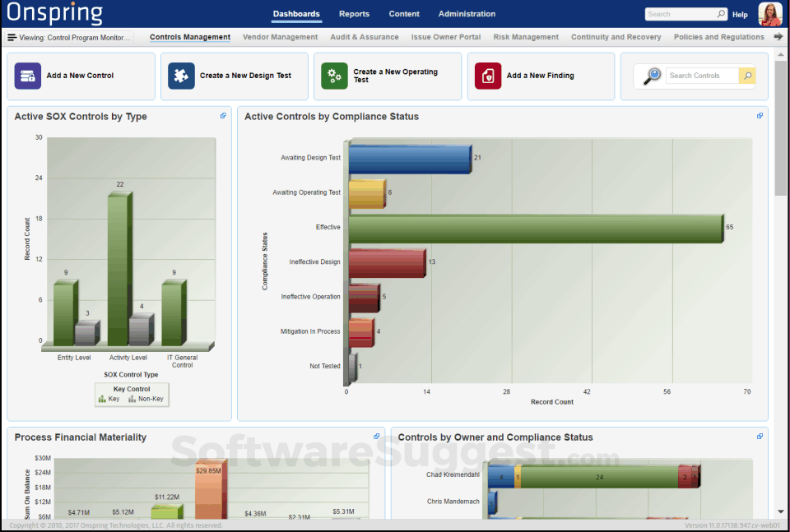Open the Reports menu
Viewport: 790px width, 532px height.
[354, 14]
